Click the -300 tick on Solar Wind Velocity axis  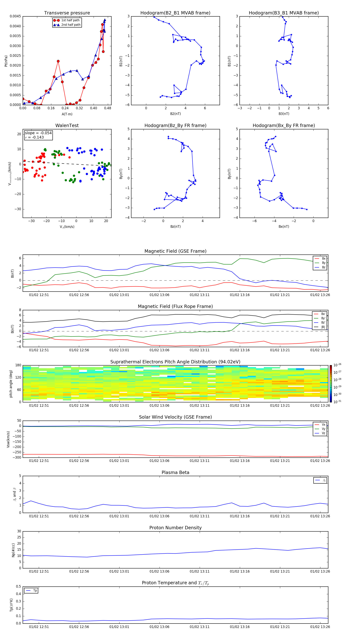point(17,457)
